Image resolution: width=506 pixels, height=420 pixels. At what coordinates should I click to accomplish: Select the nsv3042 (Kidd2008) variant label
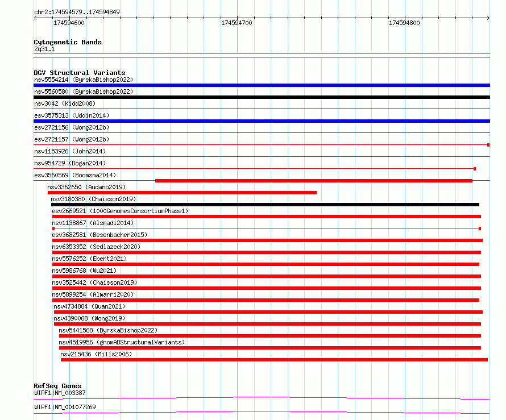coord(65,103)
